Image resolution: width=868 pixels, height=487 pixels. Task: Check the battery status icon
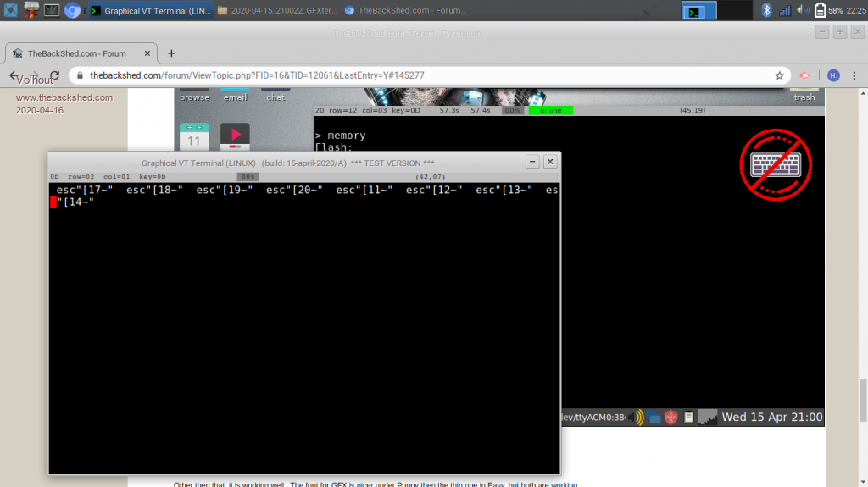click(x=820, y=11)
